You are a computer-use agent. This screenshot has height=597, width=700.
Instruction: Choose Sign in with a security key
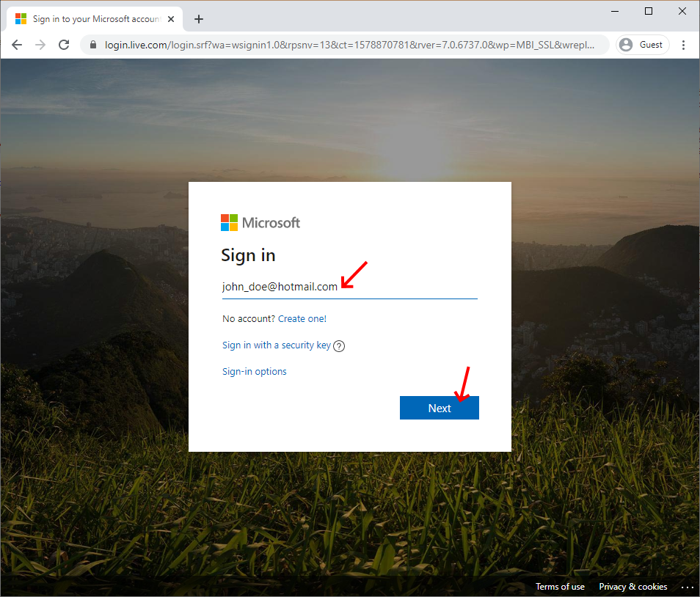click(276, 345)
